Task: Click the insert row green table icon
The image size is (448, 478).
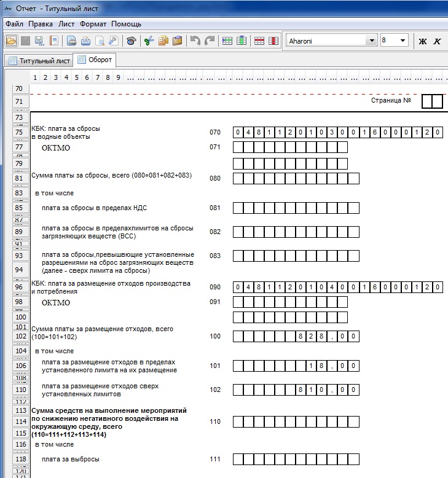Action: pos(227,41)
